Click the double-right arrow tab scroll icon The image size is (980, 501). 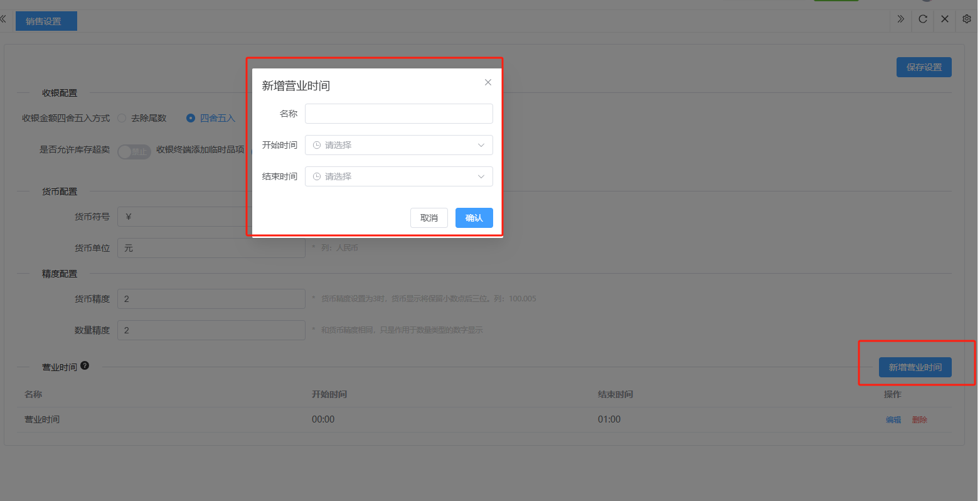(x=900, y=19)
